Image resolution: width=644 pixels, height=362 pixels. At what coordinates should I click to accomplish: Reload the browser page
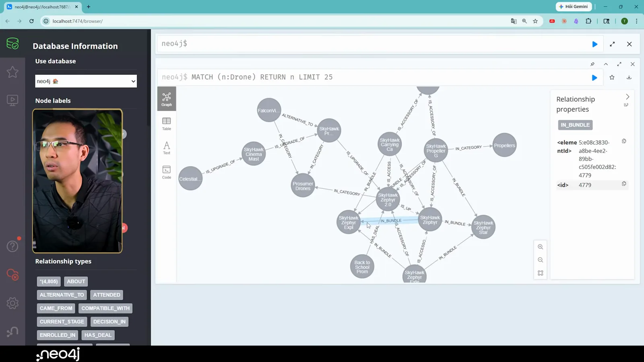pyautogui.click(x=31, y=21)
